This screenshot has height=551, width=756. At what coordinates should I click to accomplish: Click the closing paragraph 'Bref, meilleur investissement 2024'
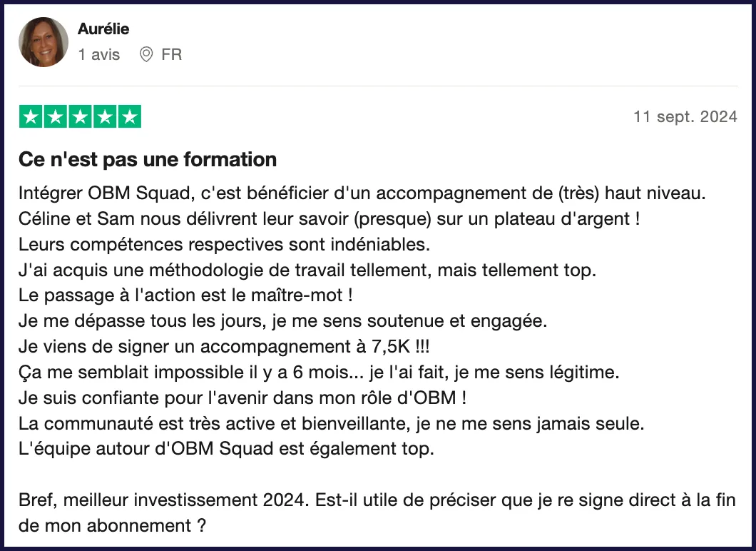(377, 512)
